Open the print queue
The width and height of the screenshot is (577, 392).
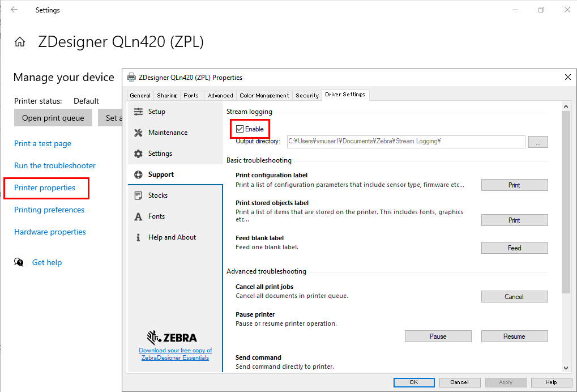point(53,117)
